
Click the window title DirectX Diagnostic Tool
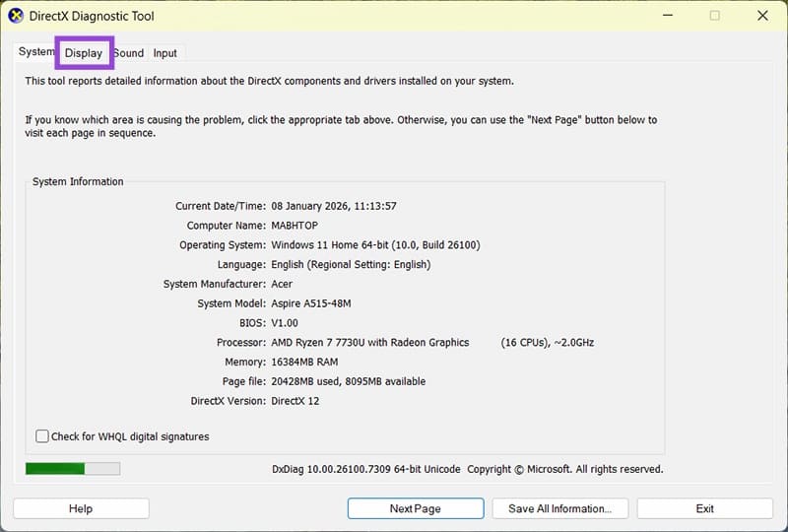click(92, 16)
